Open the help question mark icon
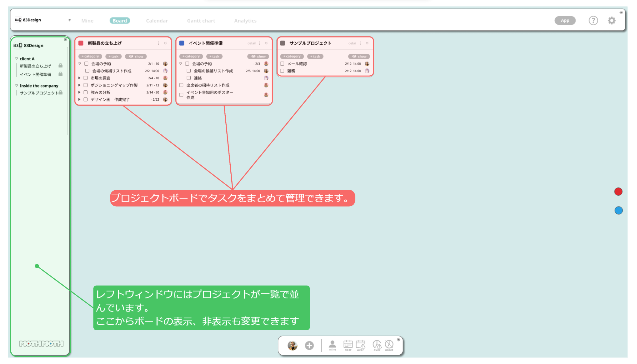This screenshot has height=364, width=637. (593, 21)
